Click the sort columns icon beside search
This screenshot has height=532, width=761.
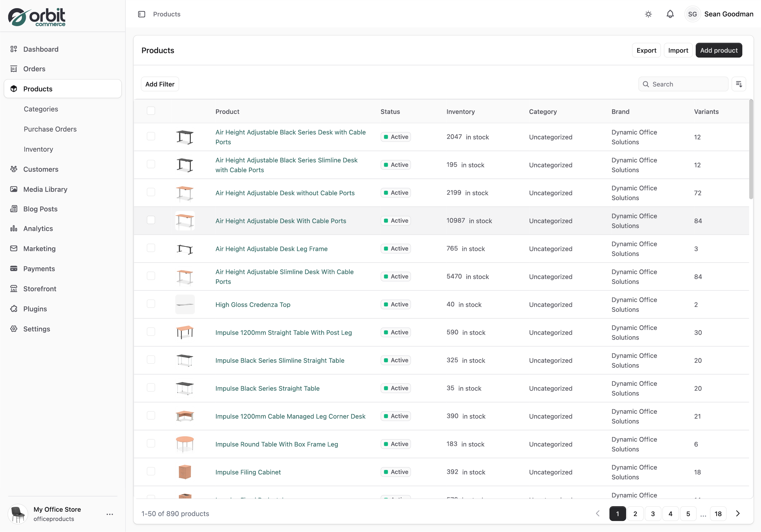[738, 84]
